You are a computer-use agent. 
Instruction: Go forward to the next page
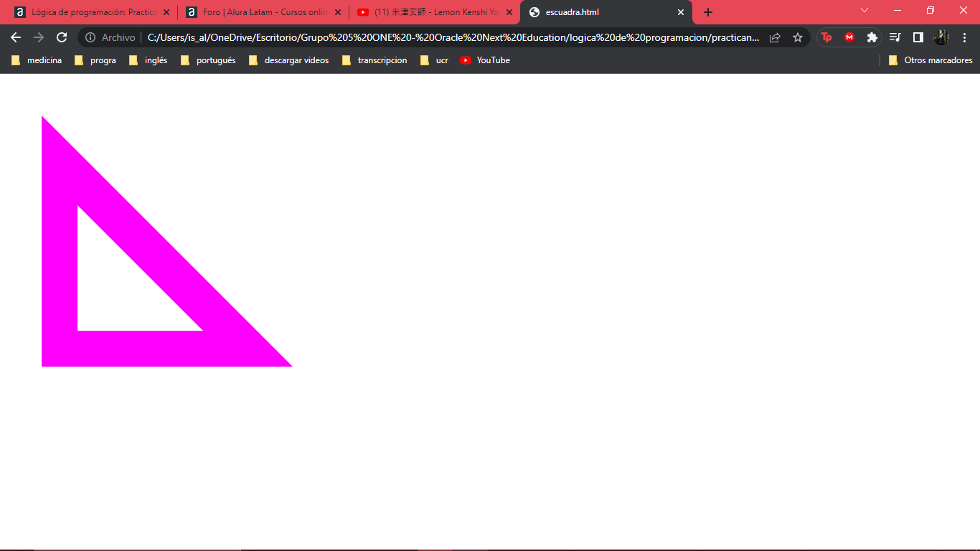click(x=39, y=37)
